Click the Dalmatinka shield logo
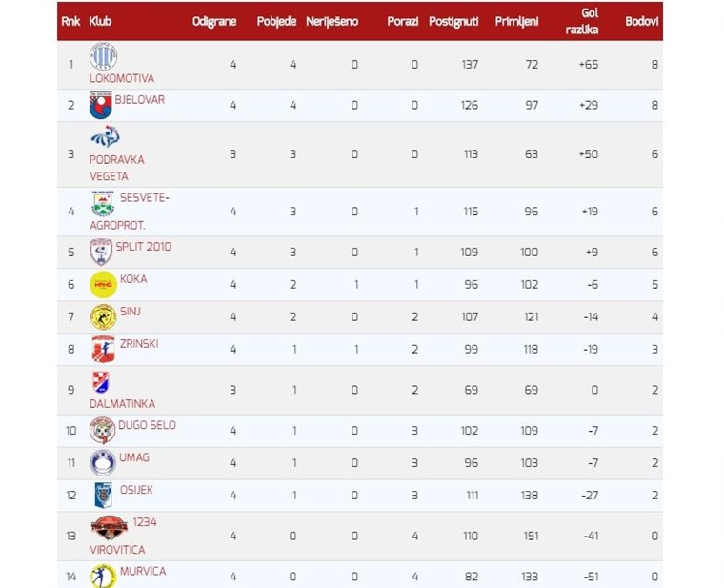The image size is (724, 588). pos(101,382)
